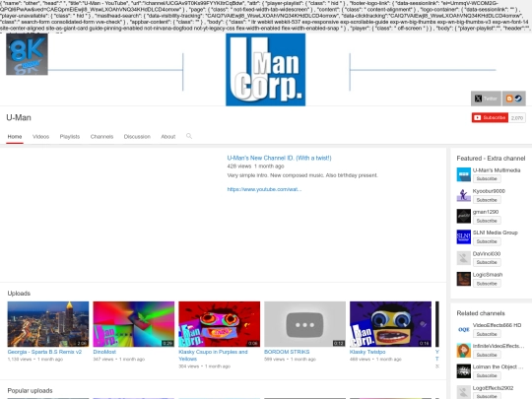532x399 pixels.
Task: Open the SLN! Media Group channel name
Action: pyautogui.click(x=495, y=233)
